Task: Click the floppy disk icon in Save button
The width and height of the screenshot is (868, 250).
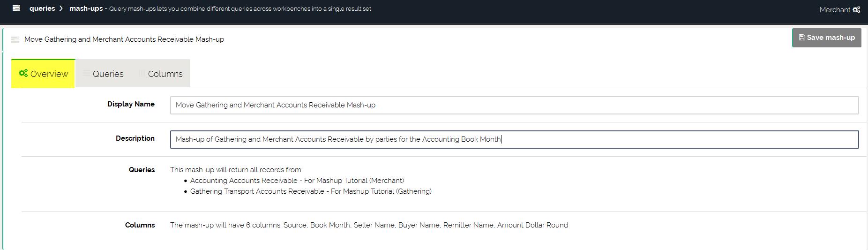Action: tap(802, 38)
